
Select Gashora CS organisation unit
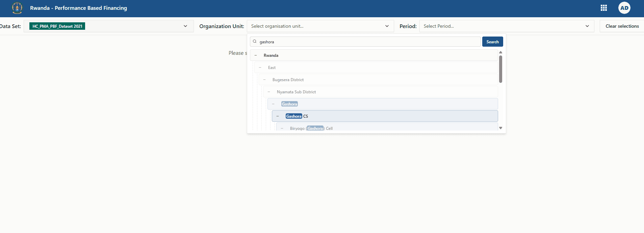coord(297,116)
